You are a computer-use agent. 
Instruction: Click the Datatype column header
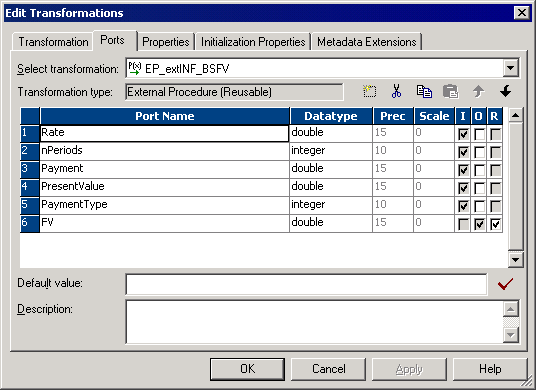[331, 116]
